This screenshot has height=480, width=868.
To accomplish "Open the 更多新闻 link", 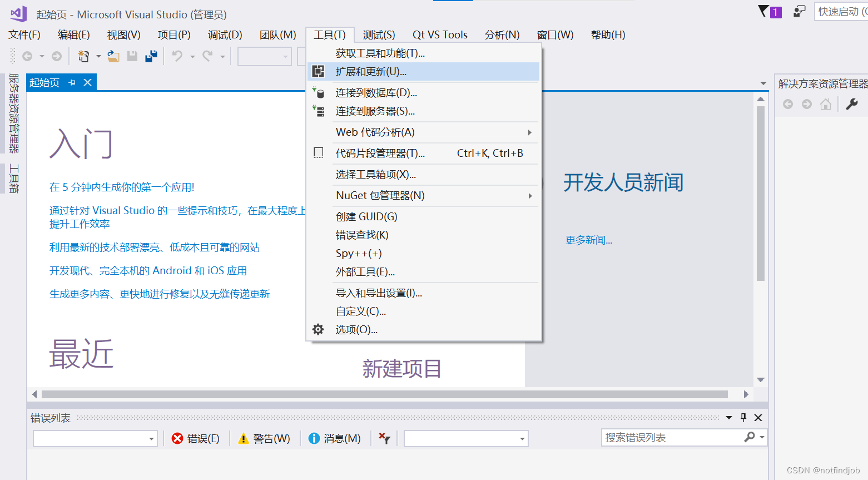I will click(x=588, y=240).
